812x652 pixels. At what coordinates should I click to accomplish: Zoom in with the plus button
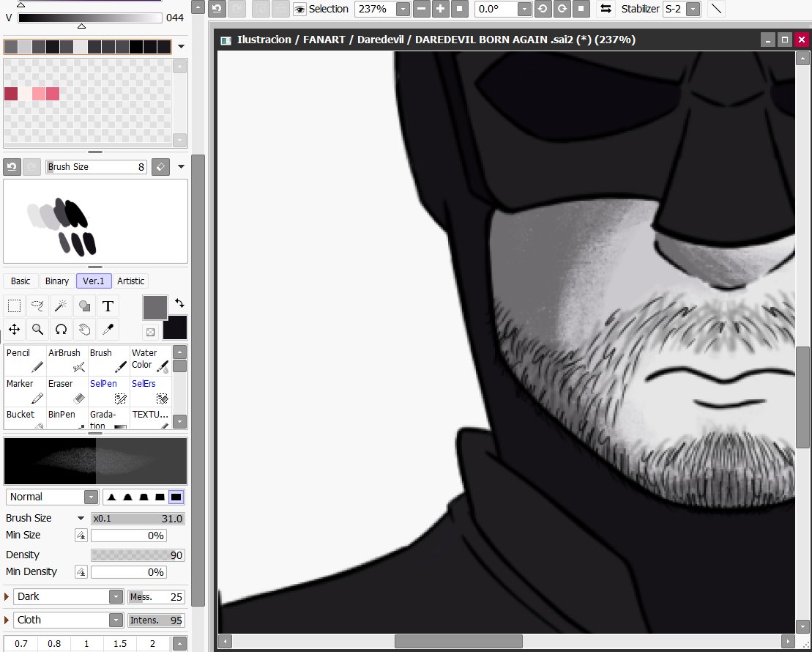[x=441, y=9]
